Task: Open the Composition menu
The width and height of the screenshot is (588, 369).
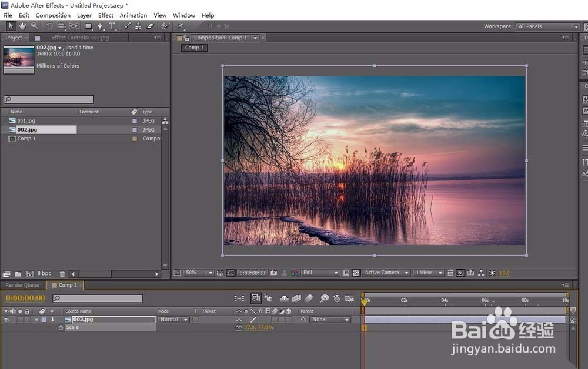Action: pos(53,15)
